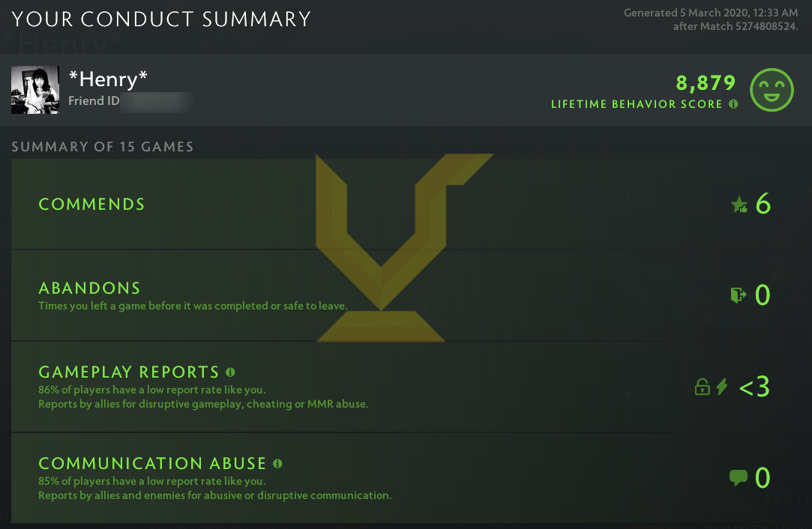Viewport: 812px width, 529px height.
Task: Click info icon beside Lifetime Behavior Score
Action: coord(733,104)
